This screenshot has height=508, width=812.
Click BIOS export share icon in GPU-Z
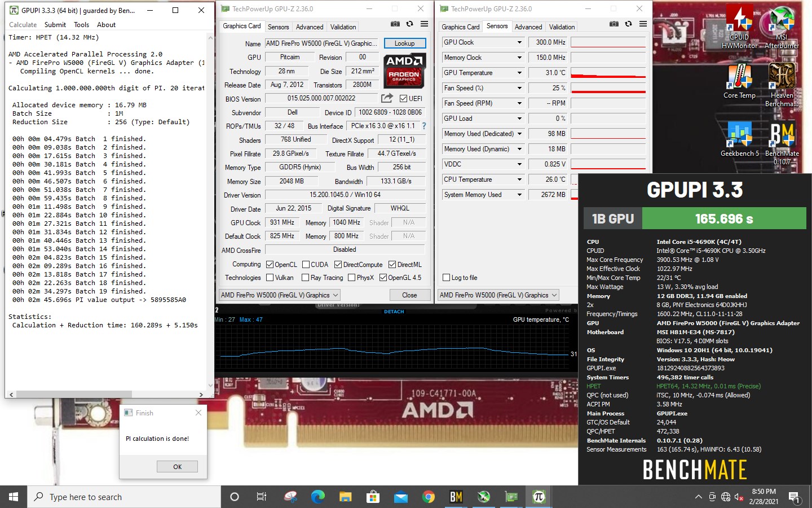tap(387, 98)
